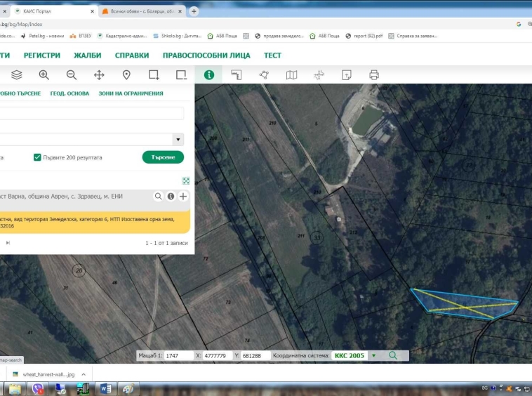Image resolution: width=532 pixels, height=396 pixels.
Task: Add result using plus icon
Action: [x=183, y=196]
